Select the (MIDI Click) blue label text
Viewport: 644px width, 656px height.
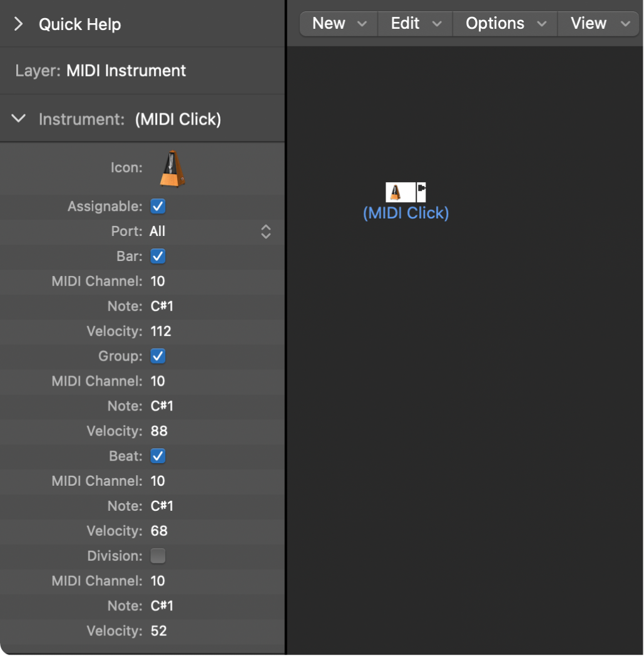(x=405, y=213)
